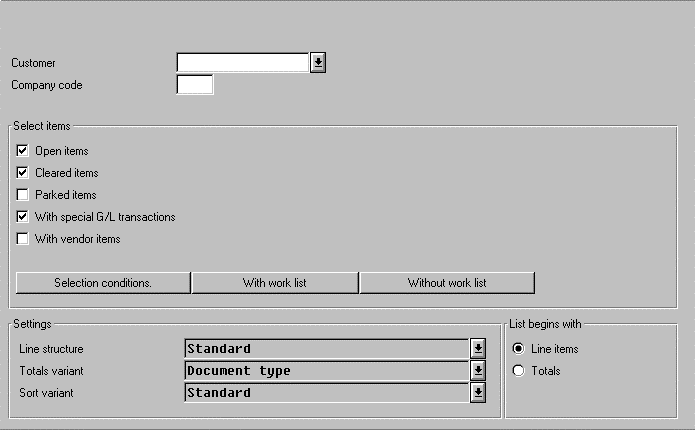Click the Open items label text
695x430 pixels.
pyautogui.click(x=62, y=151)
